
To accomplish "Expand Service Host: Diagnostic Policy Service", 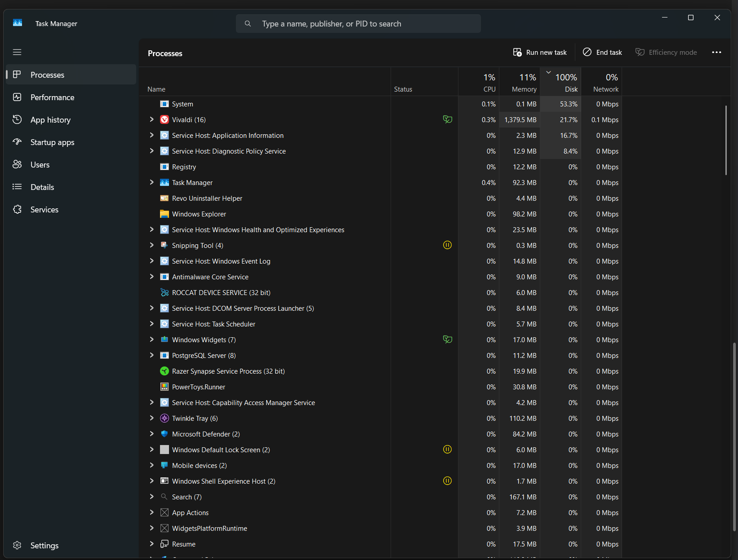I will 151,151.
